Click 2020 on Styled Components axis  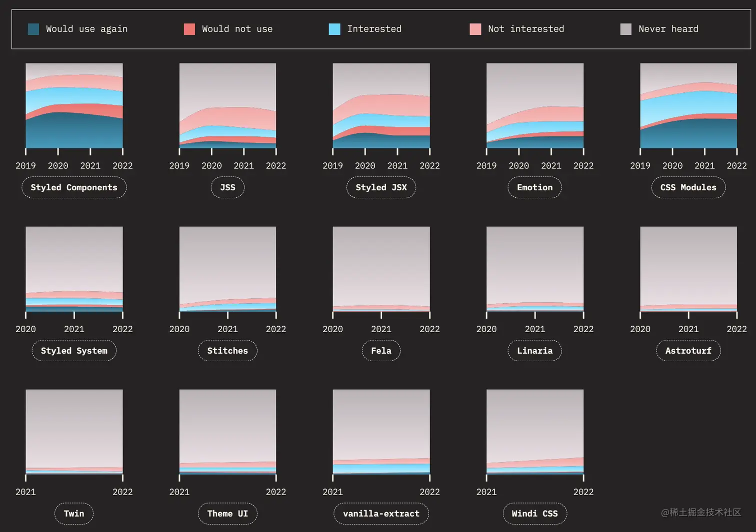(58, 166)
